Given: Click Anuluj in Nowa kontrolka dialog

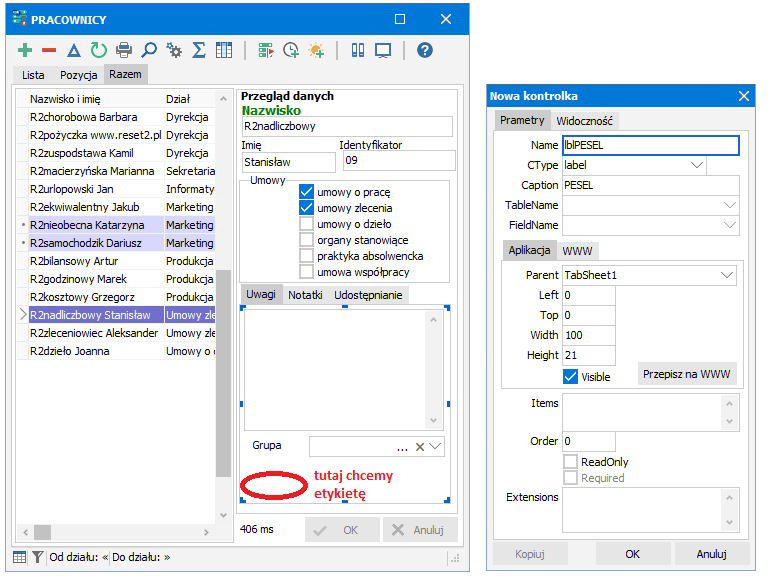Looking at the screenshot, I should (x=711, y=554).
